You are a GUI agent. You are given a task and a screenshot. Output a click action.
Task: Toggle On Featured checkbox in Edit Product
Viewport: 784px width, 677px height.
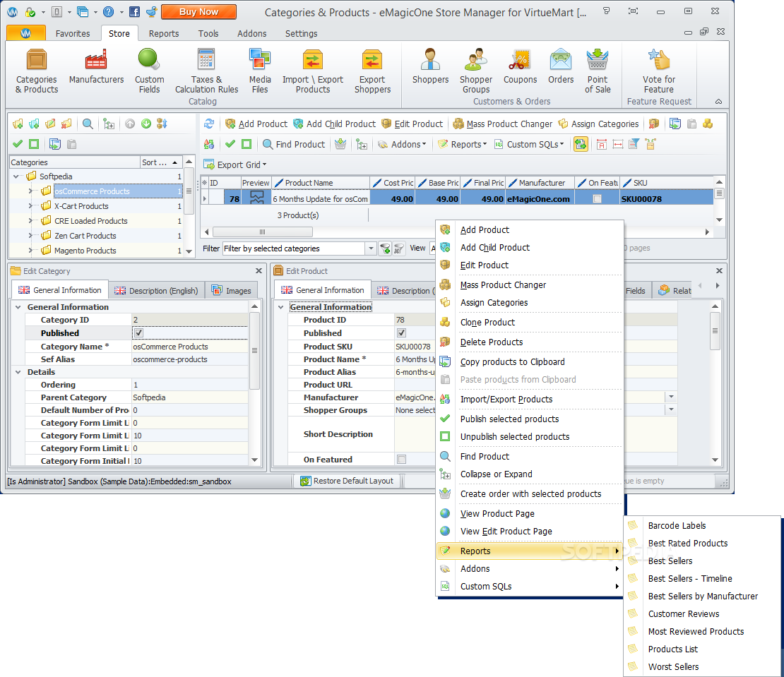pos(401,459)
